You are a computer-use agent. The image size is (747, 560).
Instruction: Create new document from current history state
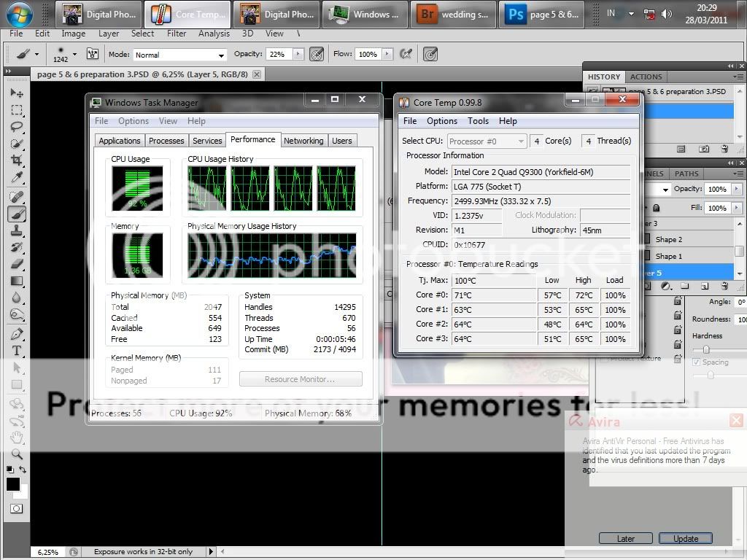(681, 149)
